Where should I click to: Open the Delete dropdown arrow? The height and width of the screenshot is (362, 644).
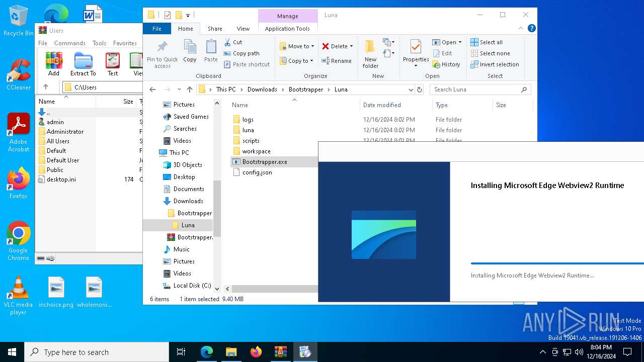pyautogui.click(x=351, y=46)
